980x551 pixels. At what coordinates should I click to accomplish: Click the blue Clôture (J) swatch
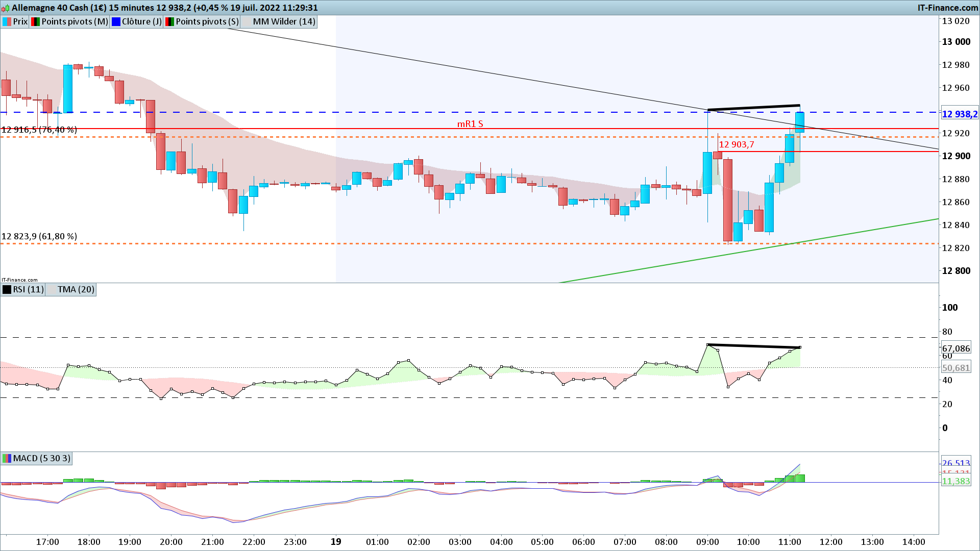coord(116,21)
